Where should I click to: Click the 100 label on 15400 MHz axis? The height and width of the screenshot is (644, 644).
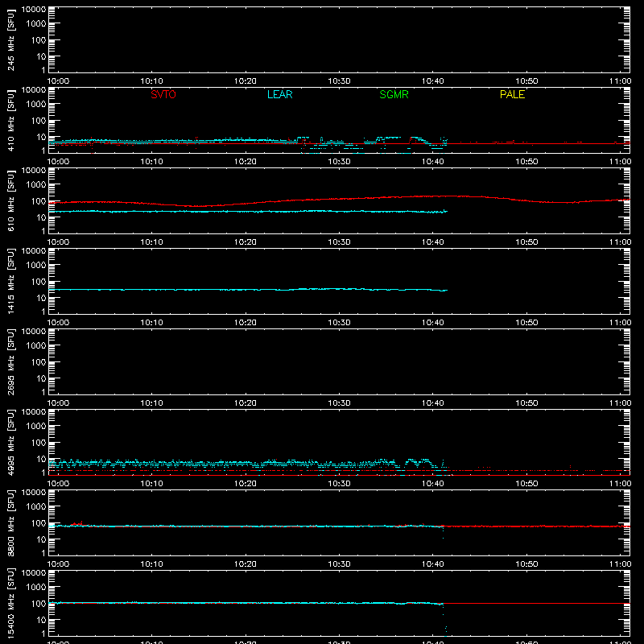[39, 604]
